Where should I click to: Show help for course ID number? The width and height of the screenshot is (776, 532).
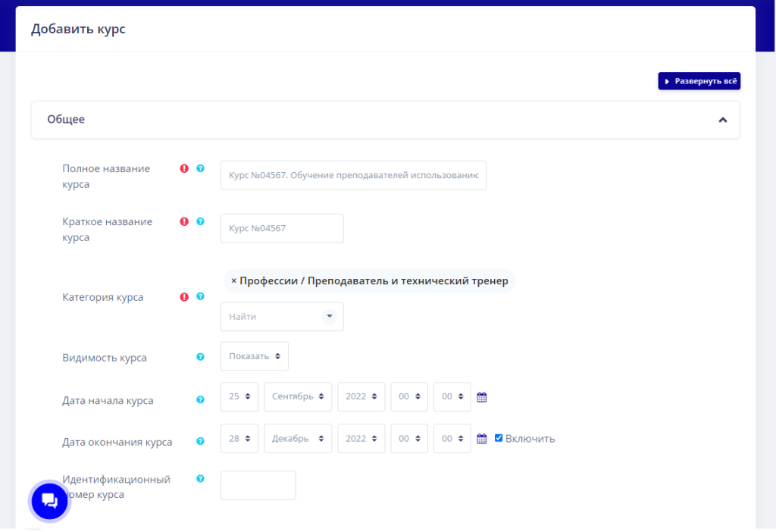[200, 478]
